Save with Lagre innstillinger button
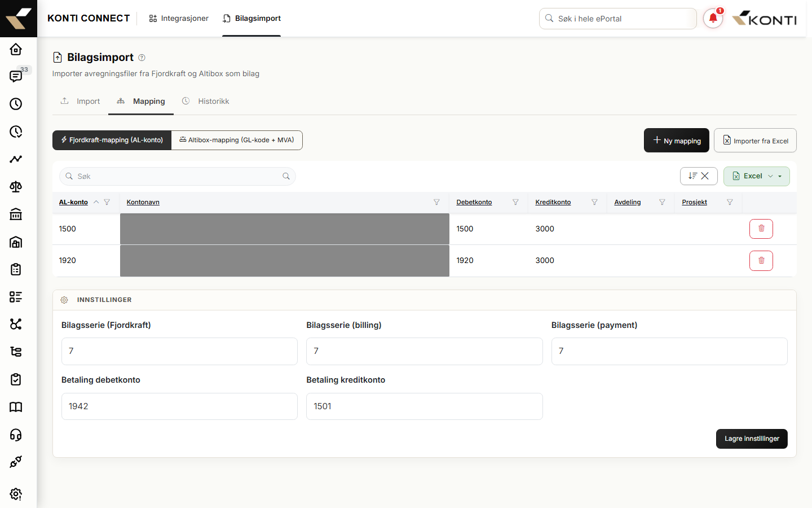This screenshot has height=508, width=812. tap(752, 439)
